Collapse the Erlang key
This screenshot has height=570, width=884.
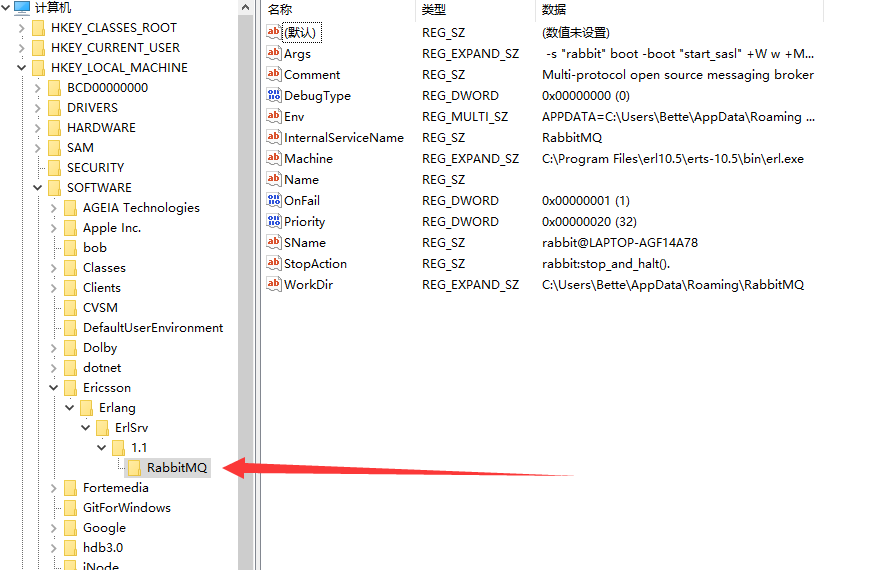69,407
